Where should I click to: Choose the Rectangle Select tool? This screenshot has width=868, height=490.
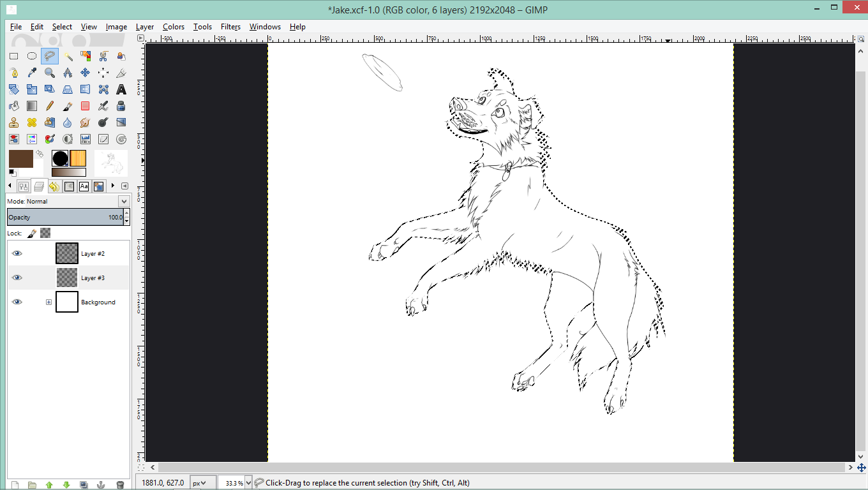[x=13, y=56]
